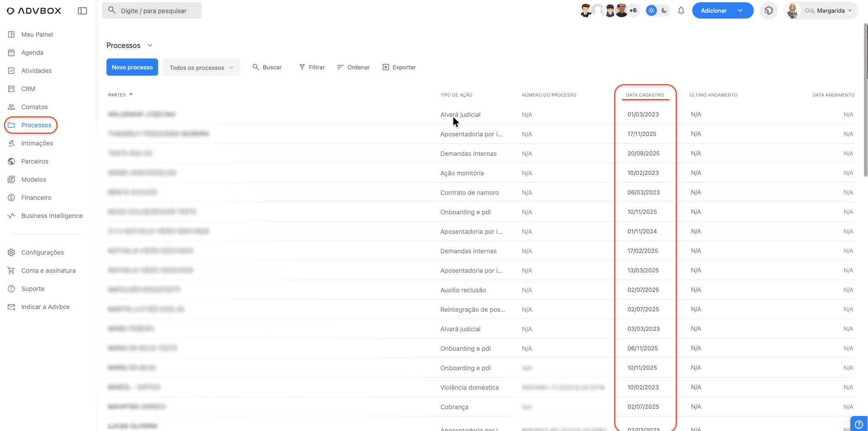Click the Novo processo button
Viewport: 868px width, 431px height.
point(132,67)
